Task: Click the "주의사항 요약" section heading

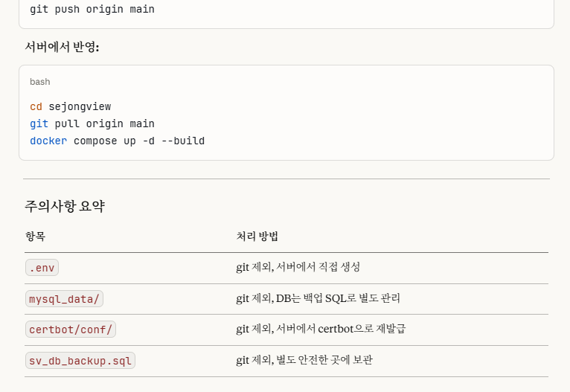Action: pos(65,206)
